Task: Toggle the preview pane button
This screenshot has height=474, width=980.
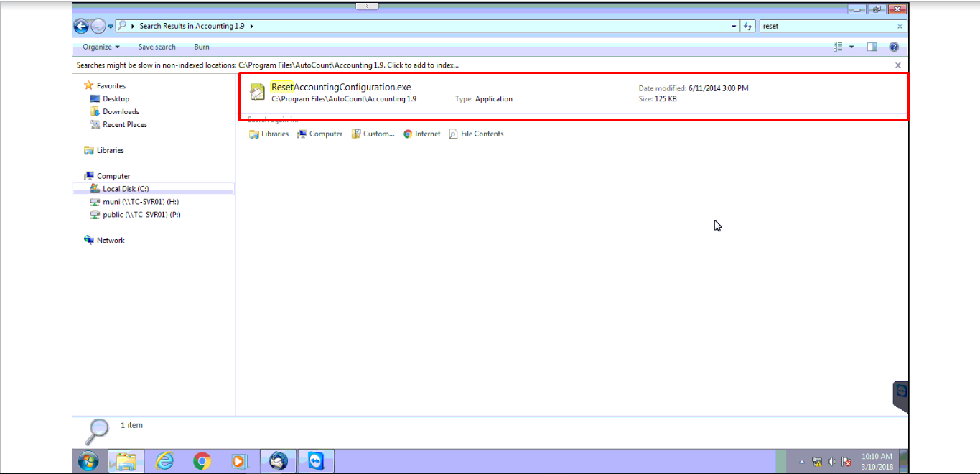Action: [872, 47]
